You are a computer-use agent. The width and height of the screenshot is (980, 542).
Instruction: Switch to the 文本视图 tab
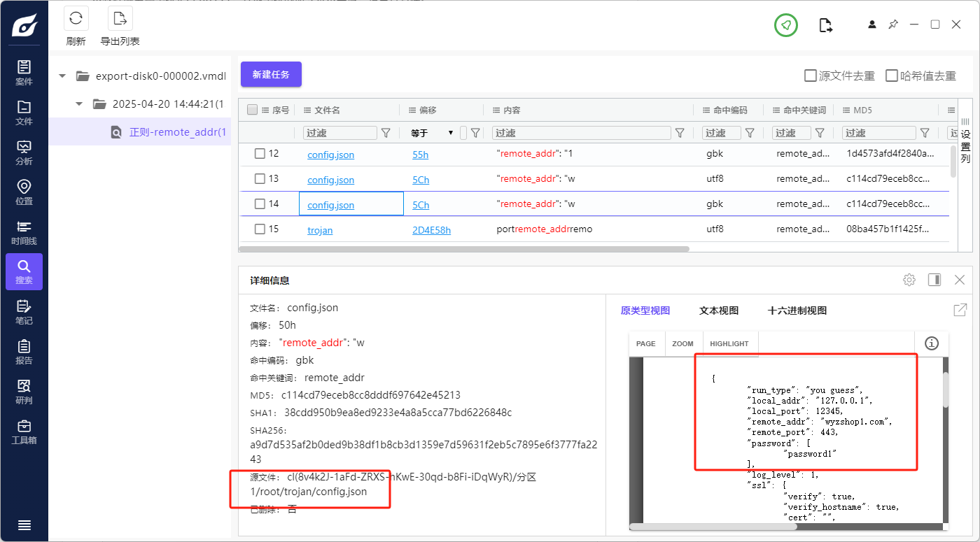(718, 311)
